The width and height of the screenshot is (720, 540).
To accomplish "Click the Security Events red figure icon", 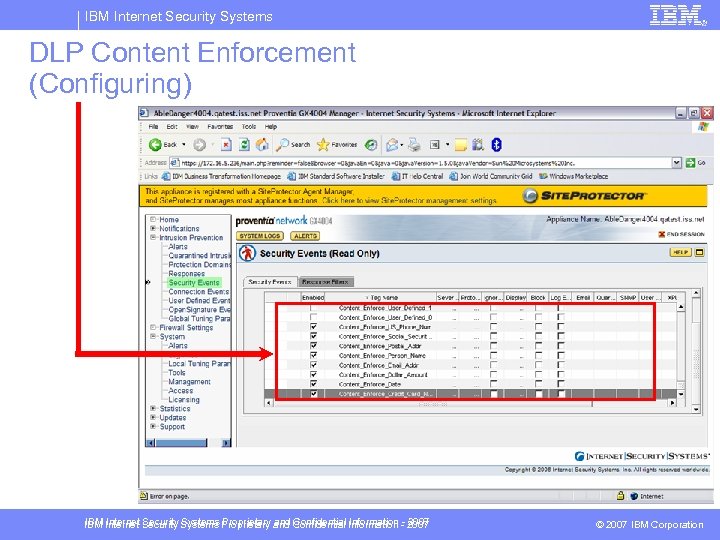I will [248, 253].
